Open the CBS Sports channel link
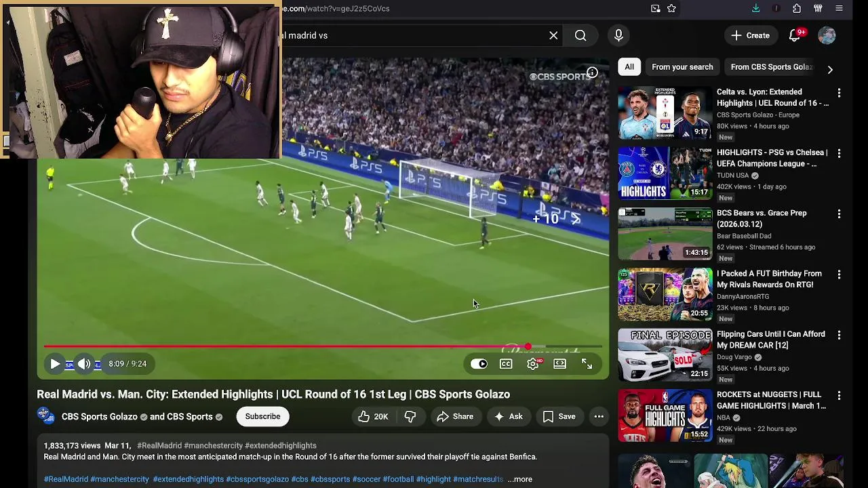This screenshot has height=488, width=868. click(190, 417)
